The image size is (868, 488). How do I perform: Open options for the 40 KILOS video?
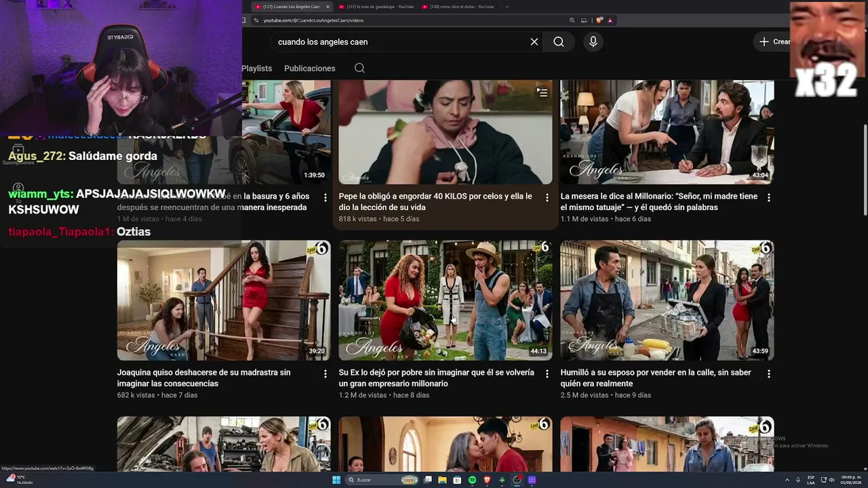pyautogui.click(x=547, y=198)
